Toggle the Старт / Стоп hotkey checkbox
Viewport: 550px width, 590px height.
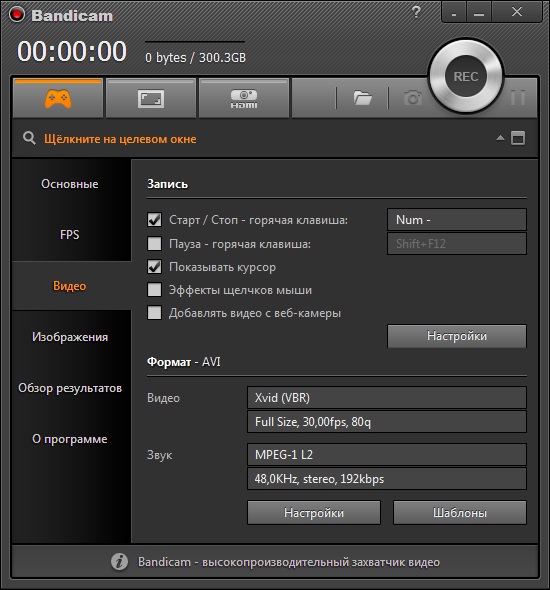point(154,220)
